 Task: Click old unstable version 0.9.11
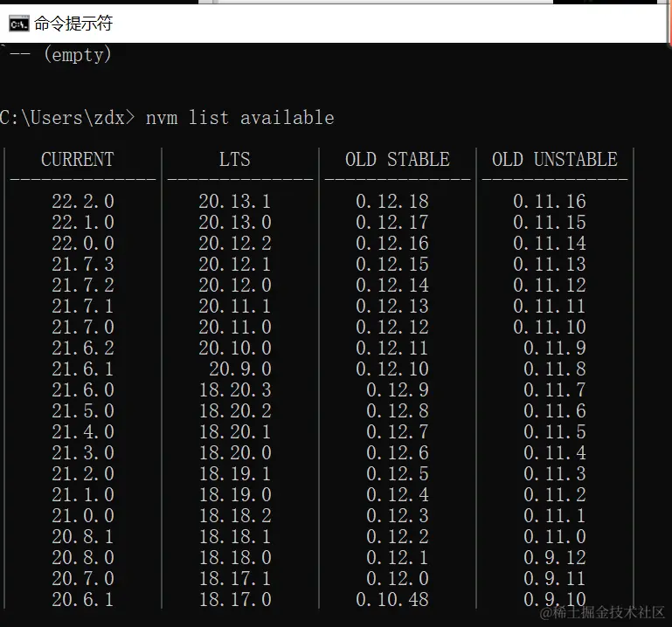[x=555, y=579]
